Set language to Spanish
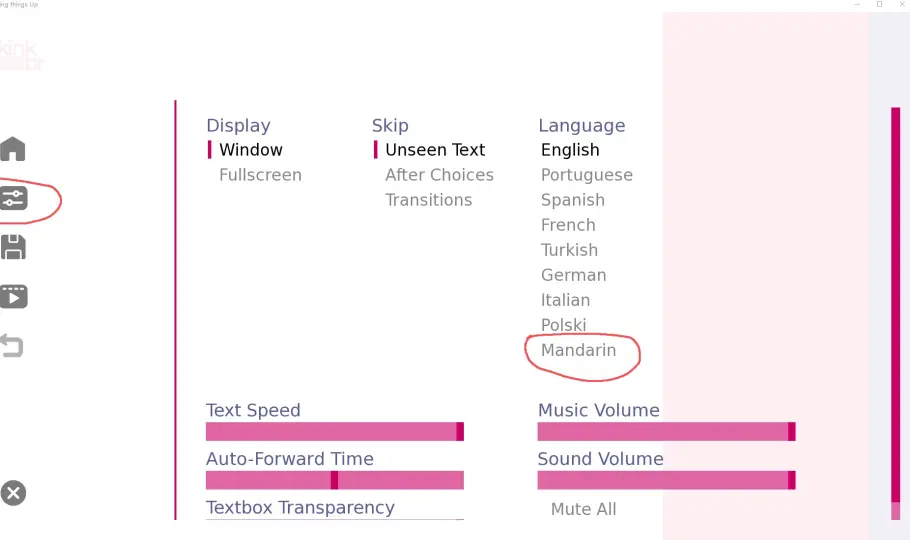The width and height of the screenshot is (910, 540). pos(572,200)
